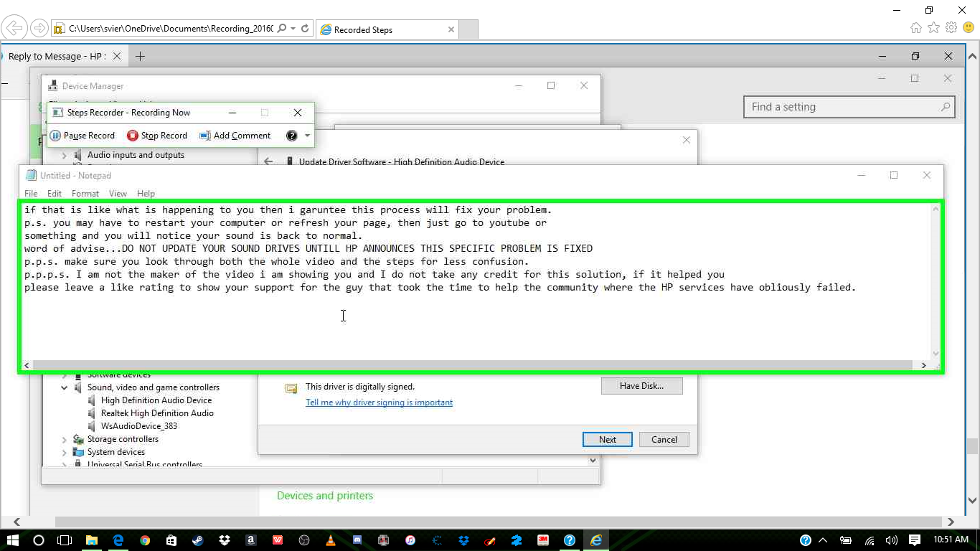Switch to Internet Explorer on the taskbar

coord(596,540)
